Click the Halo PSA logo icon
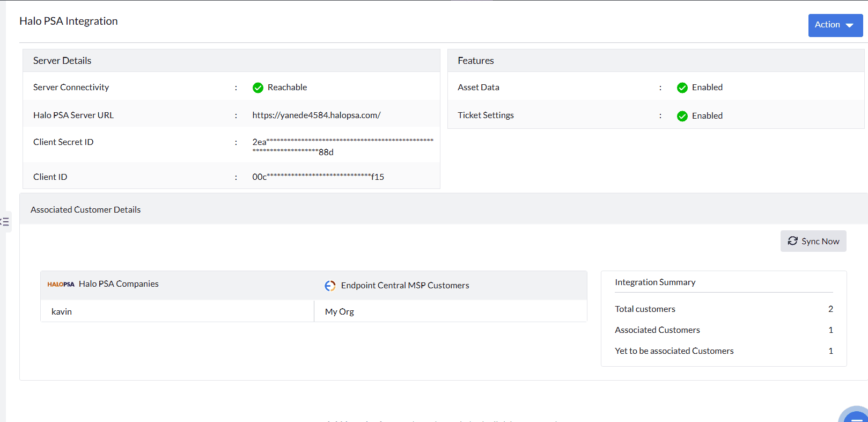This screenshot has width=868, height=422. (x=61, y=284)
